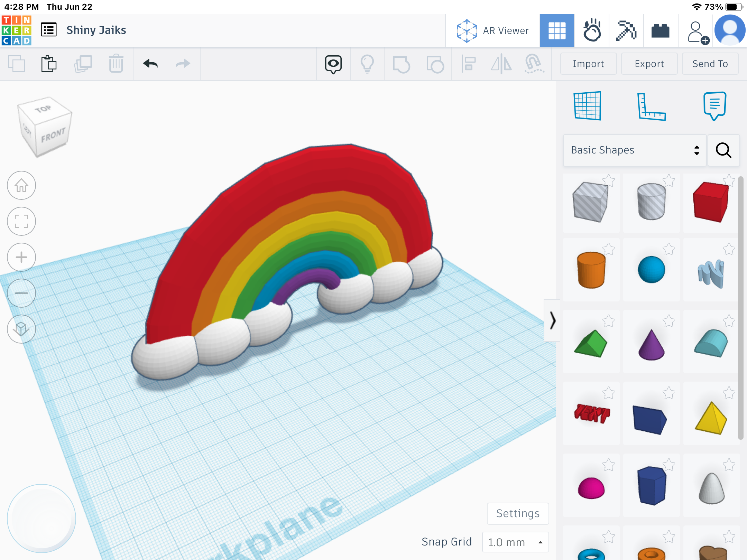Switch to Blocks Minecraft pickaxe view

click(x=626, y=30)
